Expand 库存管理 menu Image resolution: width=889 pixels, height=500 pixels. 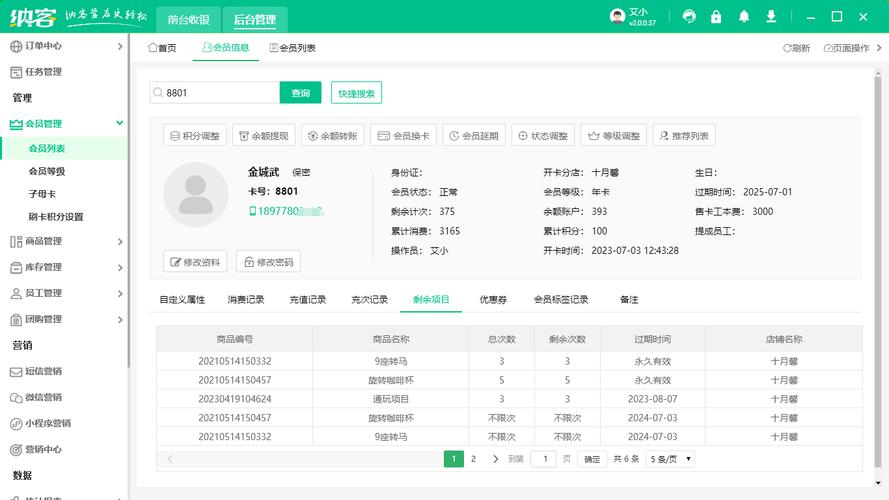(x=64, y=267)
